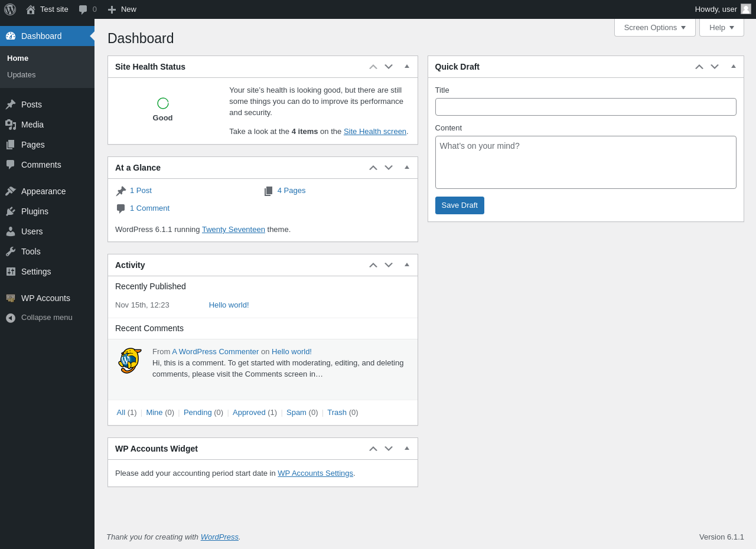Click the user avatar in top bar
756x549 pixels.
746,9
